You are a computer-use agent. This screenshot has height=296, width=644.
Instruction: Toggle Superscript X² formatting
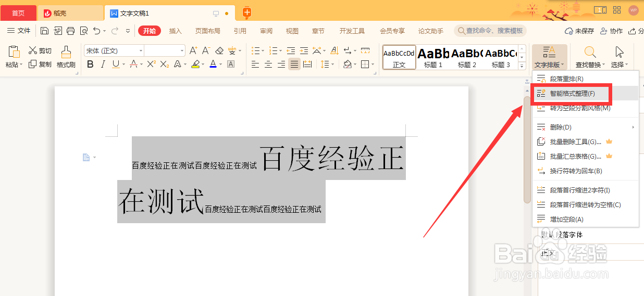pyautogui.click(x=151, y=65)
